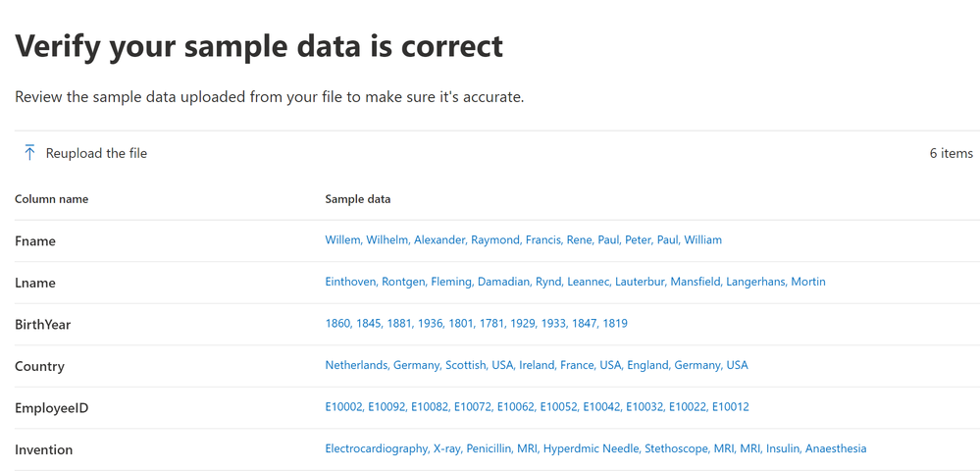Click the EmployeeID sample data link
Viewport: 980px width, 471px height.
point(537,407)
